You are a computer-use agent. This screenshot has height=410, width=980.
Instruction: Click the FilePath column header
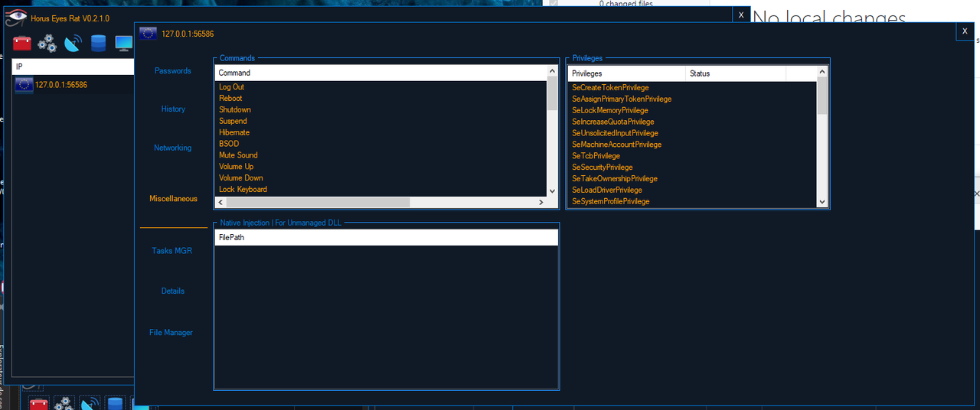[x=386, y=237]
